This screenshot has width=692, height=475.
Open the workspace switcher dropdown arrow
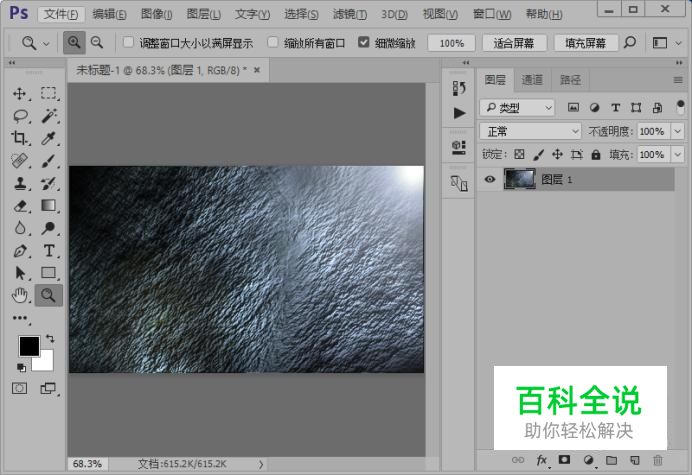click(679, 43)
